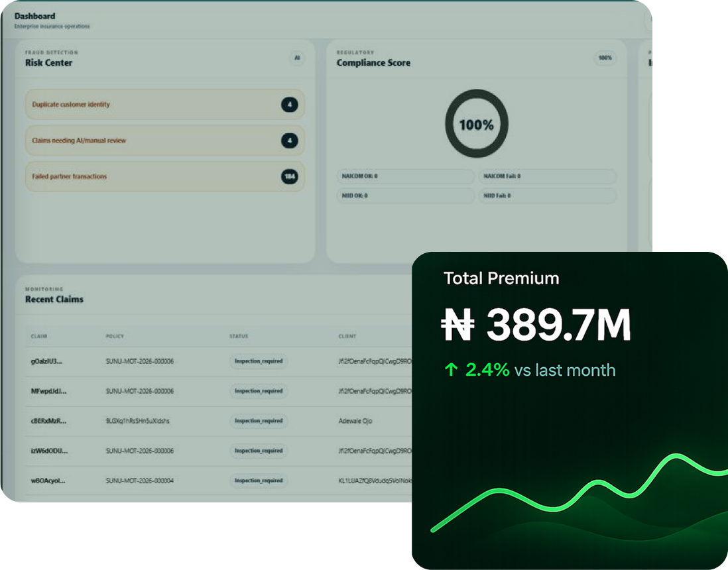
Task: Click Inspection_required status of claim wBOAcyol...
Action: [x=259, y=481]
